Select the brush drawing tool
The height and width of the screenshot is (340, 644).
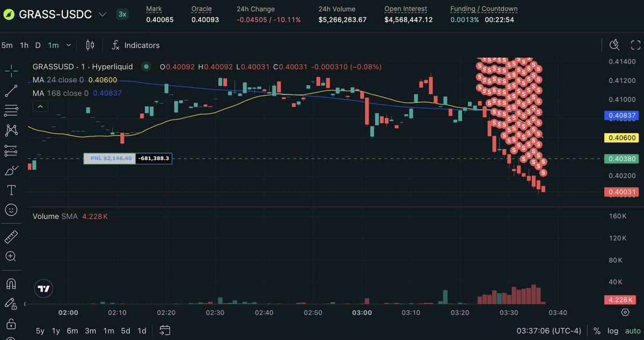11,171
